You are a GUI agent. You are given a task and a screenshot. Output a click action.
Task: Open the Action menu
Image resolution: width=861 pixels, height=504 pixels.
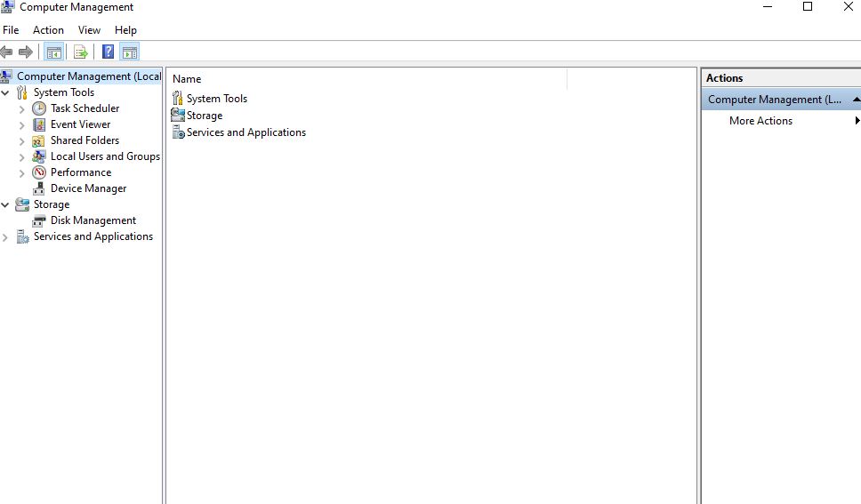click(x=48, y=30)
